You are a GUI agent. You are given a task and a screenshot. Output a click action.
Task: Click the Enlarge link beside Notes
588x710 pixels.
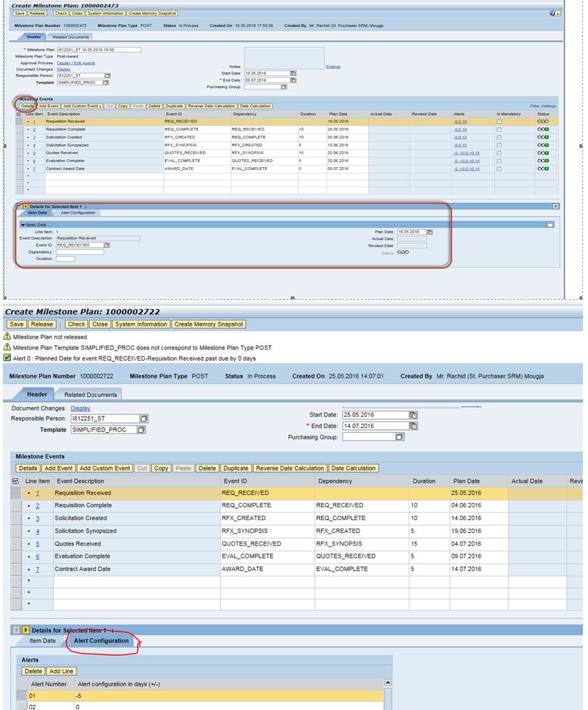click(x=333, y=66)
